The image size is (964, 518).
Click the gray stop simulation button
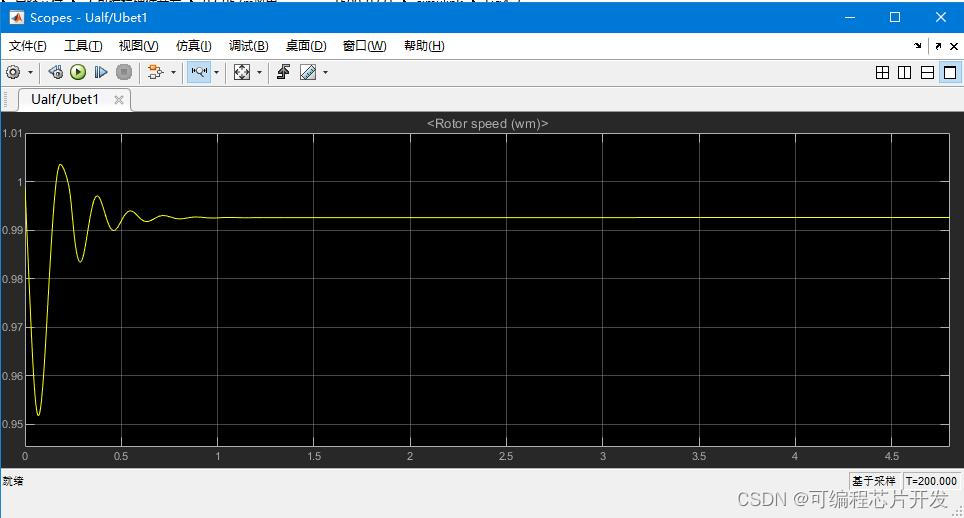tap(124, 73)
